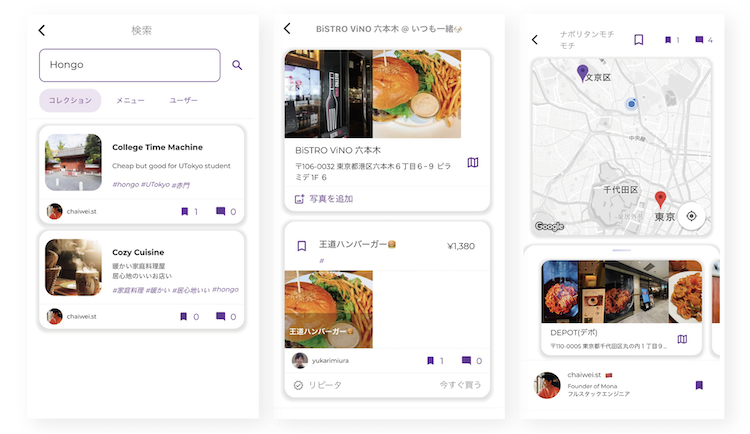750x434 pixels.
Task: Open map icon on DEPOT(デポ) card
Action: click(682, 339)
